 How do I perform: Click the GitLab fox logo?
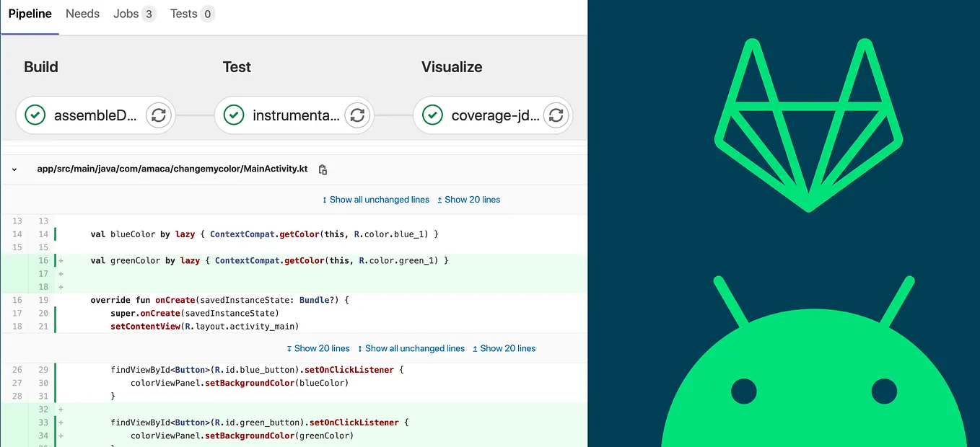tap(808, 125)
